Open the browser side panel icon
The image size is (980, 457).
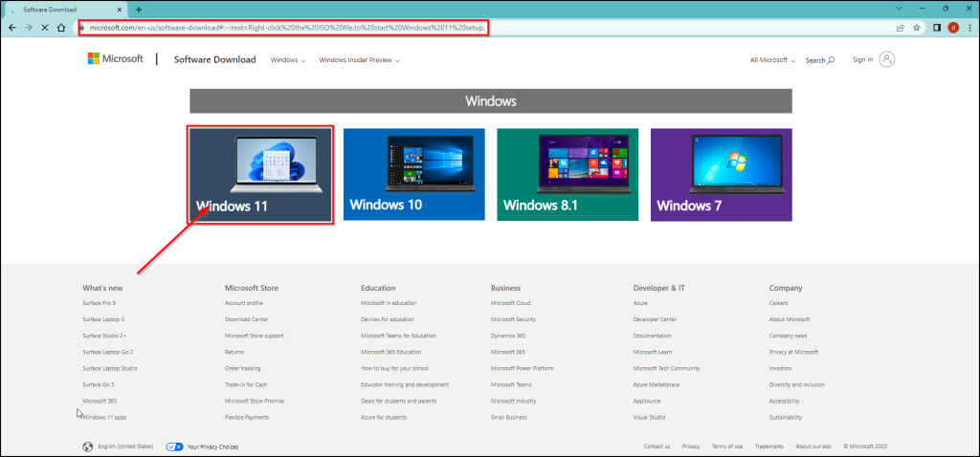[937, 28]
